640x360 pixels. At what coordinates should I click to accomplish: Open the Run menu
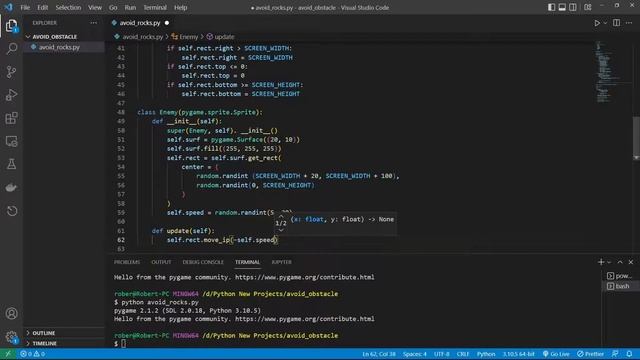tap(130, 7)
